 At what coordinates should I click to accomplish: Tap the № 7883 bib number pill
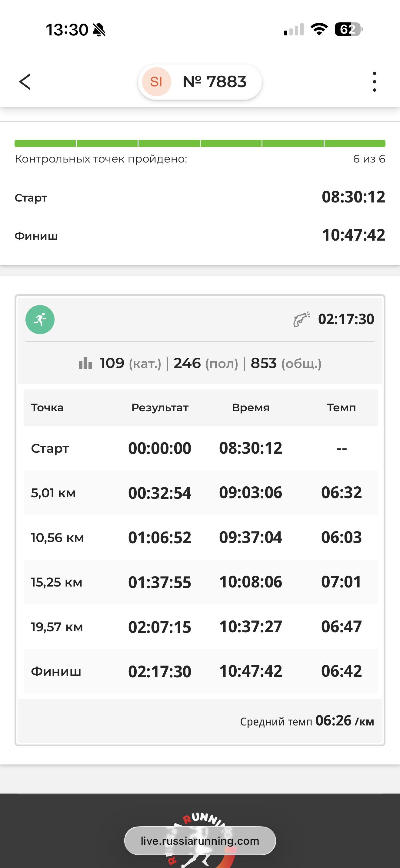tap(200, 82)
